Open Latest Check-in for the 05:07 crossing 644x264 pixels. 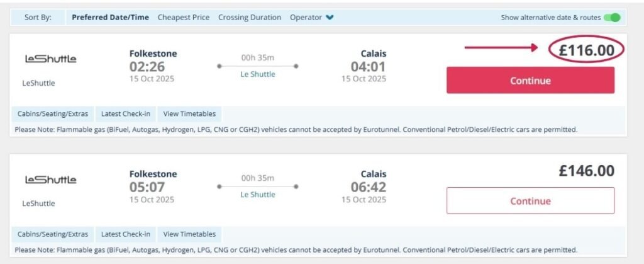(125, 234)
